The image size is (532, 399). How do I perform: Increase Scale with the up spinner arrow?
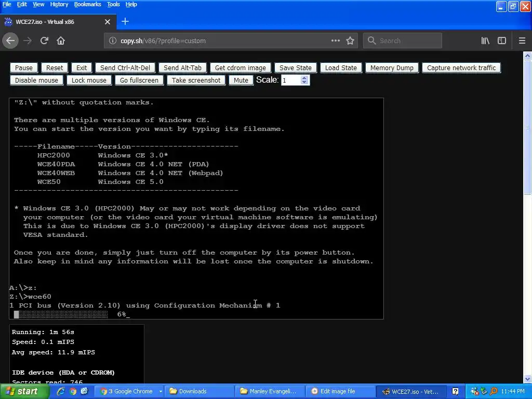tap(304, 78)
